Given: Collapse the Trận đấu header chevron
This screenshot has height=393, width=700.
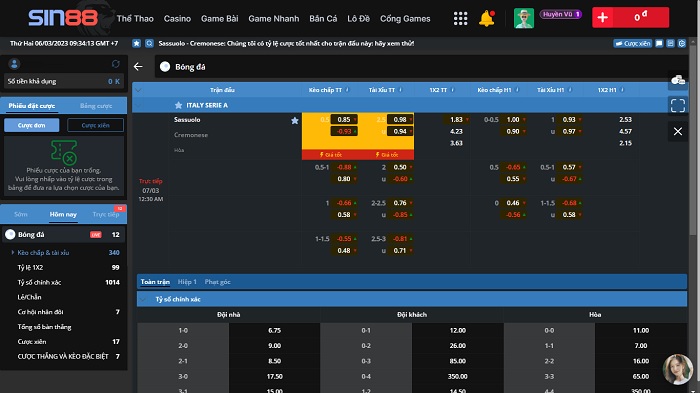Looking at the screenshot, I should (x=138, y=90).
